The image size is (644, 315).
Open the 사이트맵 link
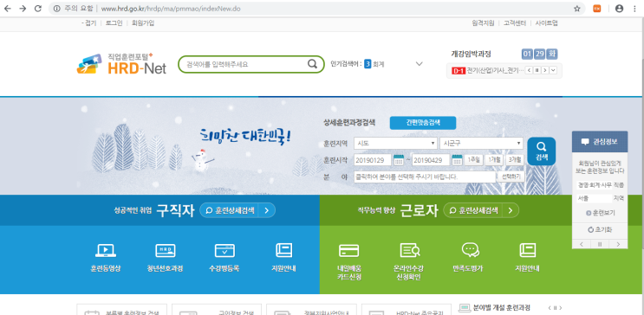click(546, 23)
